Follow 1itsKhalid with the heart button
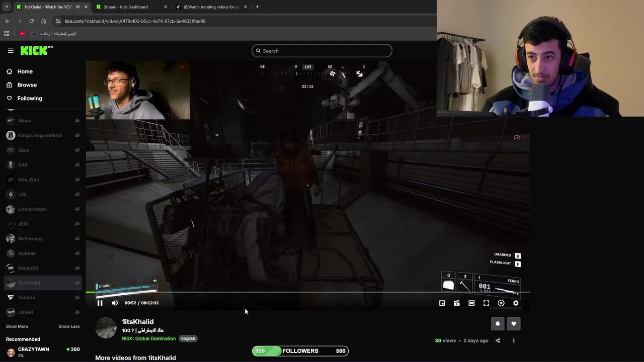This screenshot has width=644, height=362. coord(514,324)
